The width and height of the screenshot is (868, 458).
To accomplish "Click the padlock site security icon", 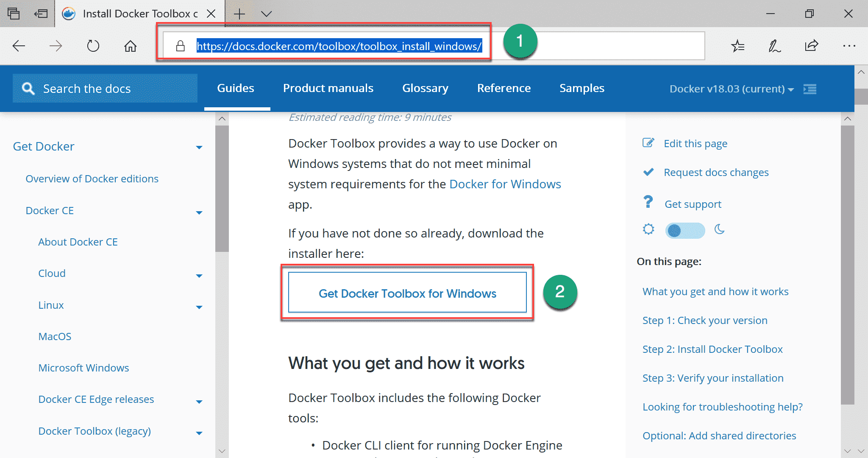I will [x=181, y=46].
